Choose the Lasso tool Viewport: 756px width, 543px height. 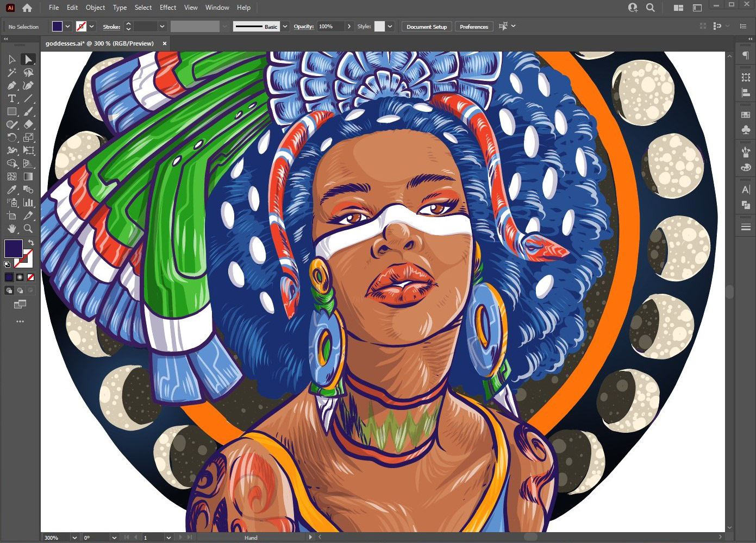coord(28,72)
